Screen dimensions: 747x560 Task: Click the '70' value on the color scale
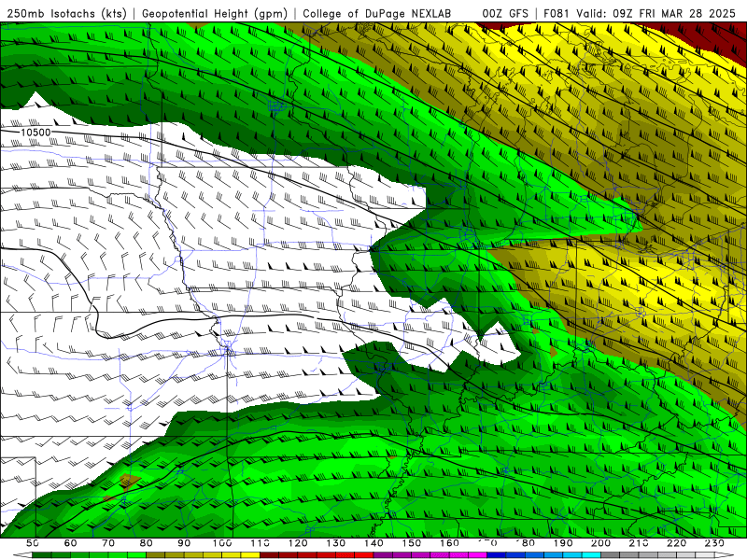tap(108, 543)
